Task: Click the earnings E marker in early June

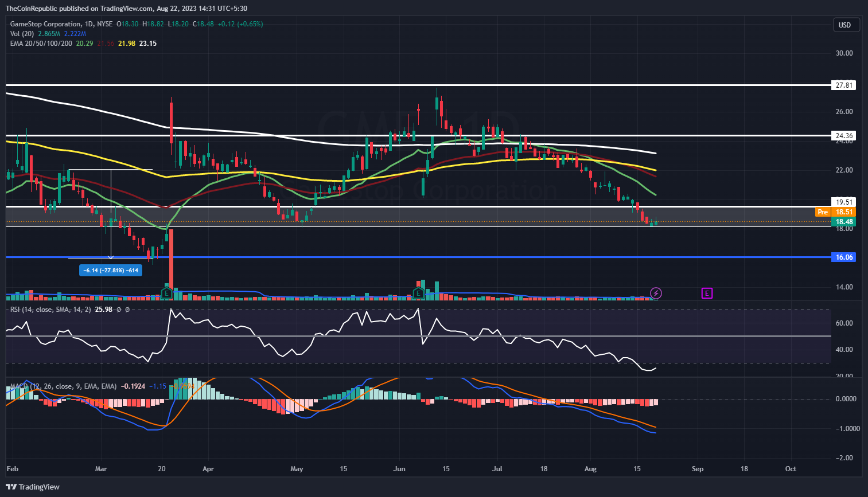Action: (x=418, y=293)
